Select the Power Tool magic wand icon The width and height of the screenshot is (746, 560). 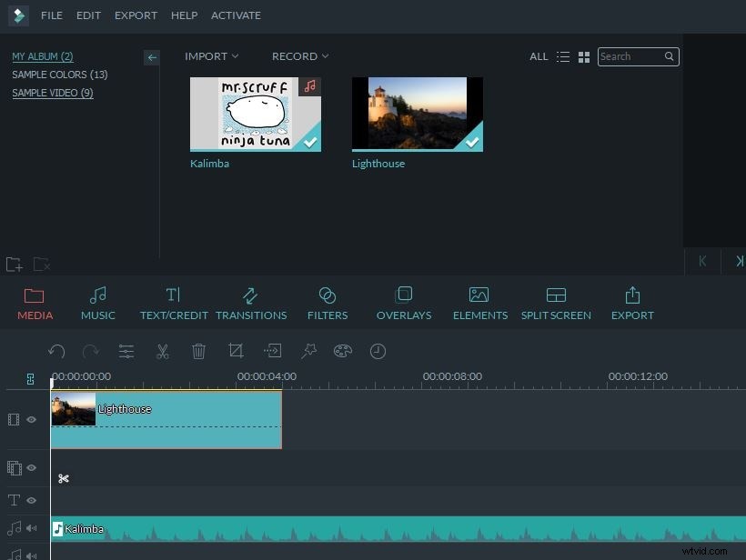click(x=307, y=351)
